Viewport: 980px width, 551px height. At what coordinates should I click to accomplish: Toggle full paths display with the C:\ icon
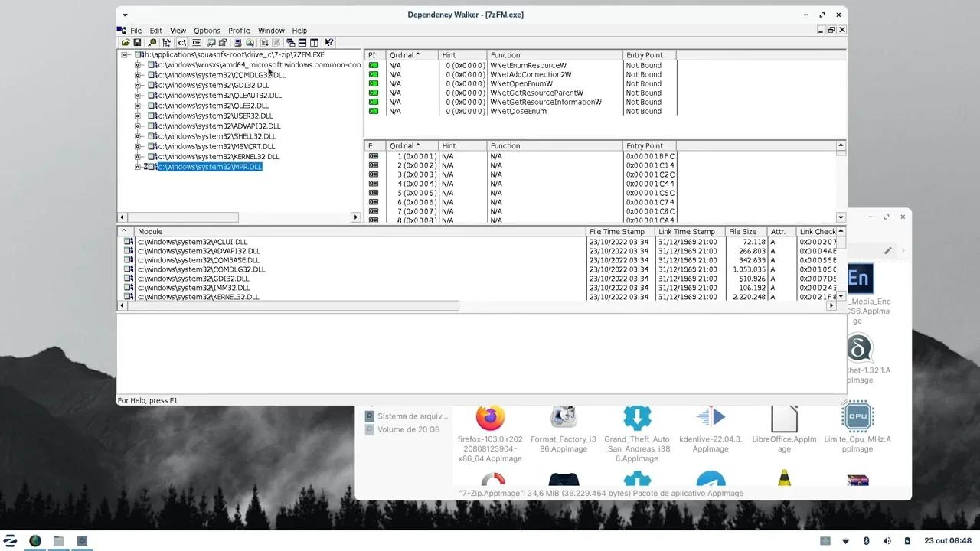(x=181, y=42)
